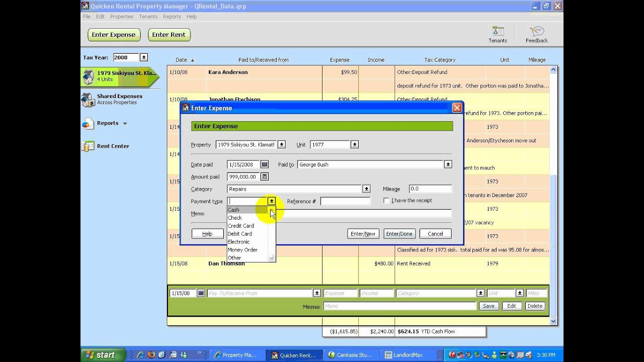Image resolution: width=644 pixels, height=362 pixels.
Task: Switch to Property Ma... taskbar window
Action: [235, 355]
